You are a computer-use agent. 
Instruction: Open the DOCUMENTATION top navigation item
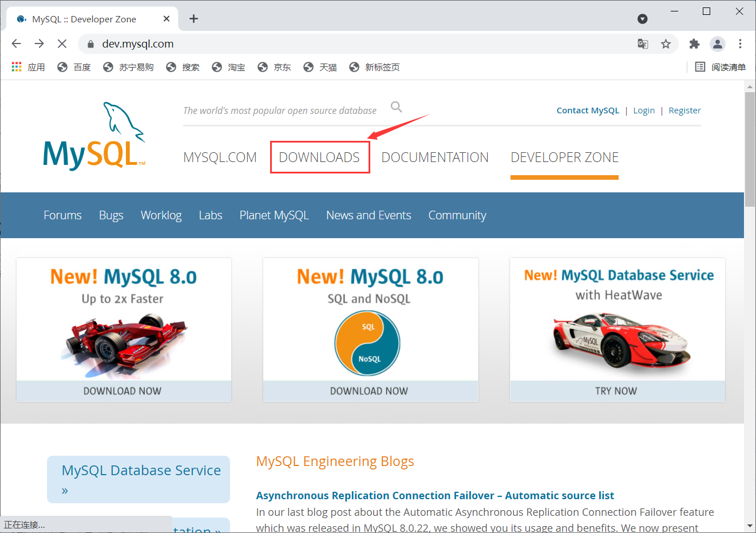point(435,157)
